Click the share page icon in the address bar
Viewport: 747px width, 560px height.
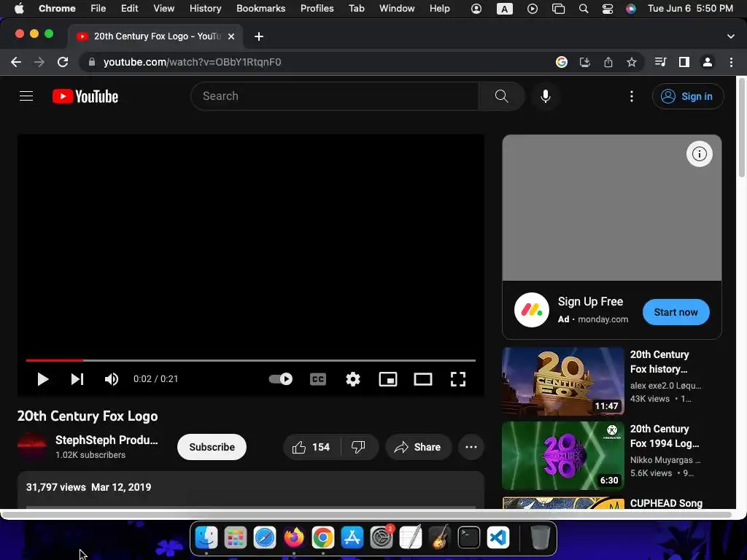[608, 62]
